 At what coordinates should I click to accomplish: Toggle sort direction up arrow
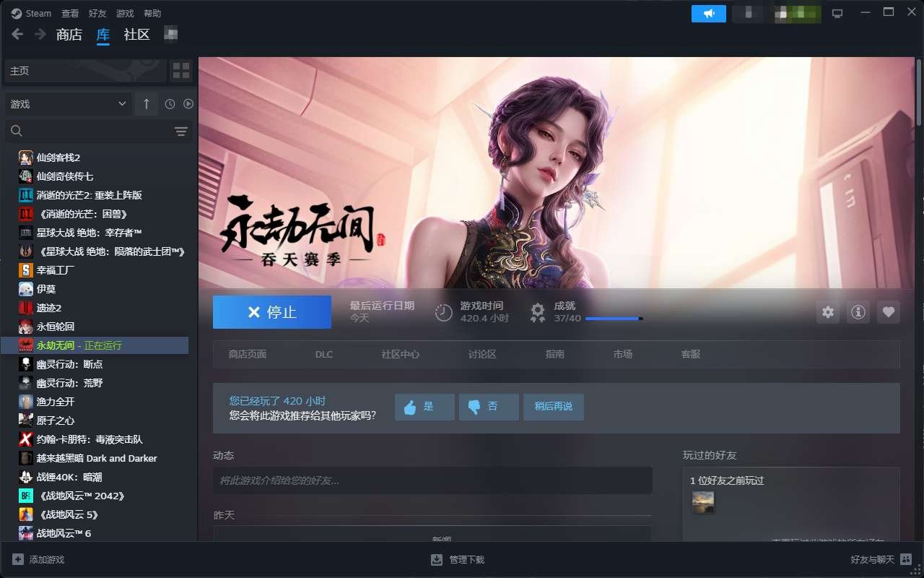146,104
